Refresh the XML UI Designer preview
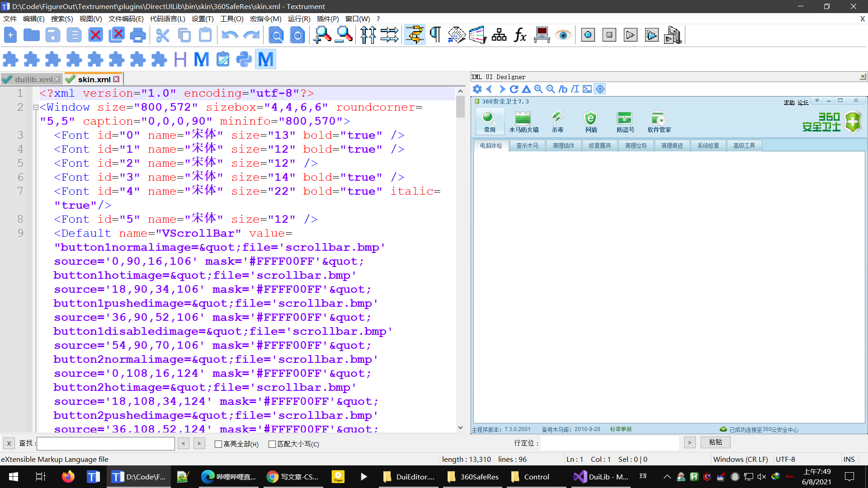This screenshot has width=868, height=488. (x=514, y=89)
